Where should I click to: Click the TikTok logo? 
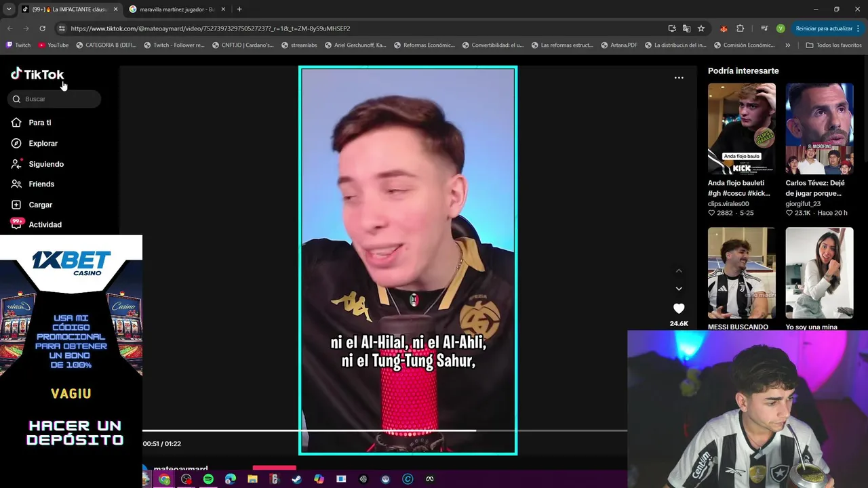37,75
